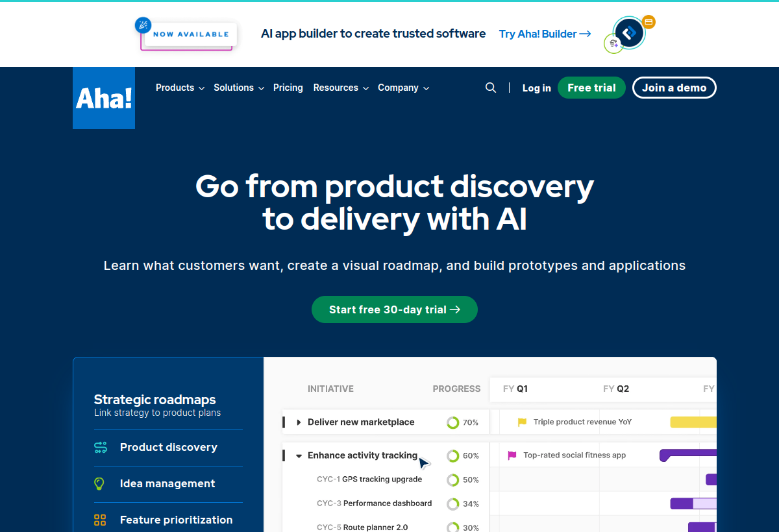Click the 60% progress ring

(x=453, y=456)
